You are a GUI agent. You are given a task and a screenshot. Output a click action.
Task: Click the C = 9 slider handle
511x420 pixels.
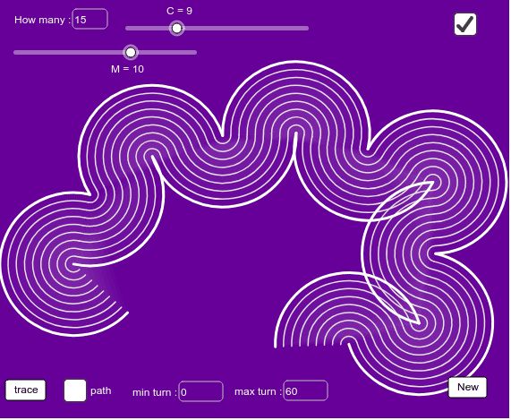pos(176,29)
